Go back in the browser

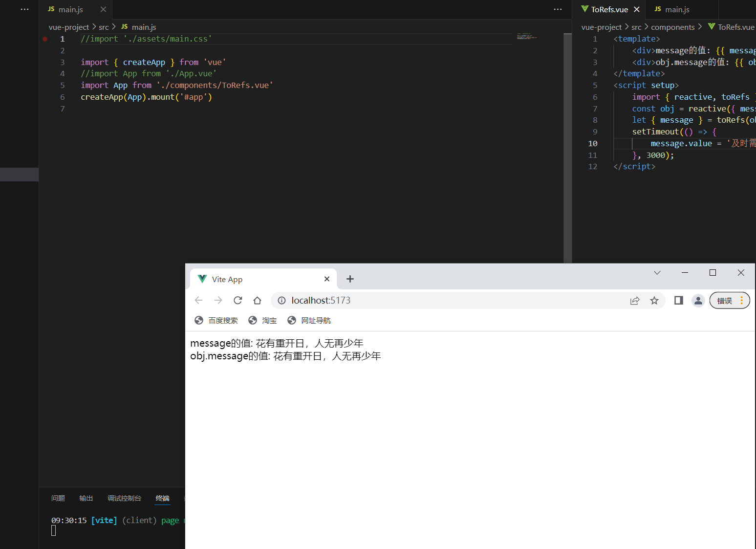(x=198, y=300)
